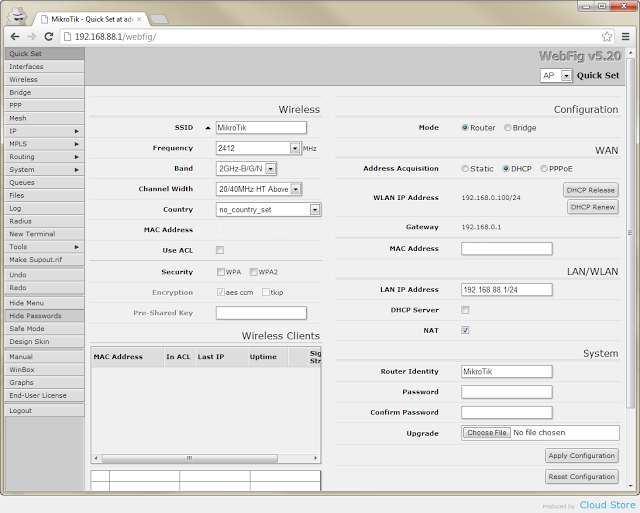Choose Static address acquisition

[x=465, y=169]
